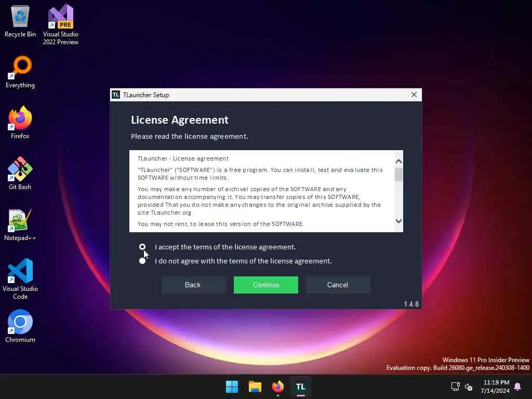Image resolution: width=532 pixels, height=399 pixels.
Task: Click the muted volume tray icon
Action: coord(469,387)
